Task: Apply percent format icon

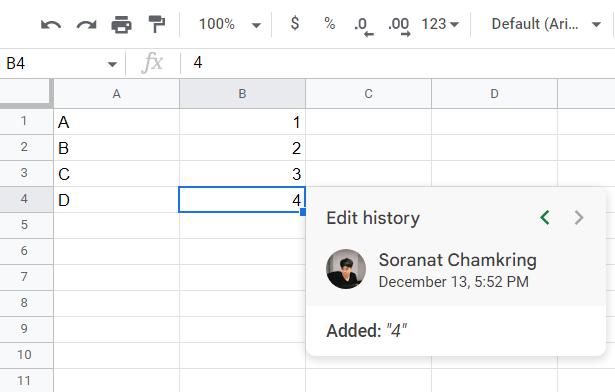Action: 330,24
